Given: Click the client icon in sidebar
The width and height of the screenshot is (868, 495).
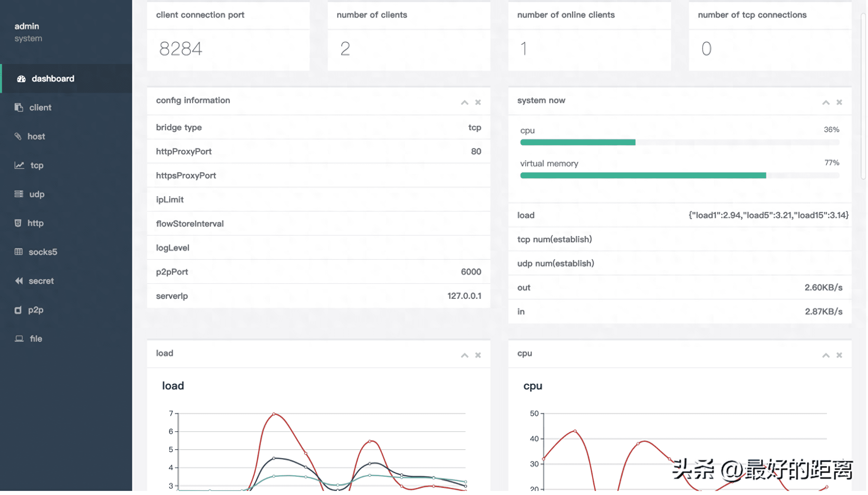Looking at the screenshot, I should coord(19,108).
